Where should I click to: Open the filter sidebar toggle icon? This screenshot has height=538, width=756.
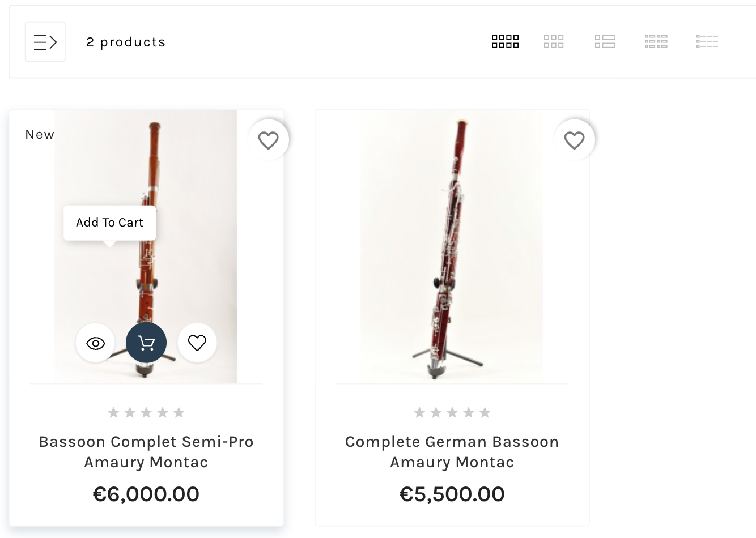[x=45, y=42]
